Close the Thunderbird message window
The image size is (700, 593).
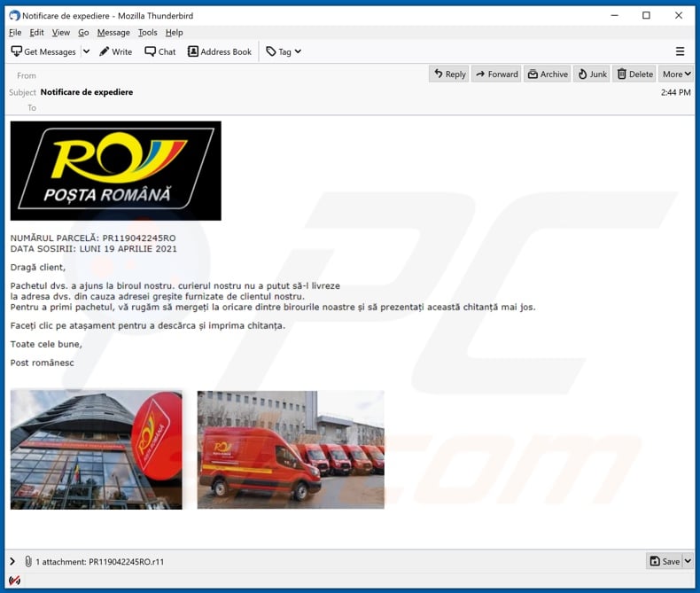[x=679, y=16]
